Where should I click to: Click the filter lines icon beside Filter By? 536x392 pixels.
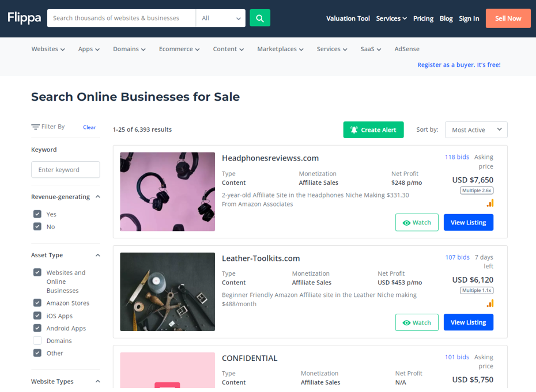(x=35, y=127)
